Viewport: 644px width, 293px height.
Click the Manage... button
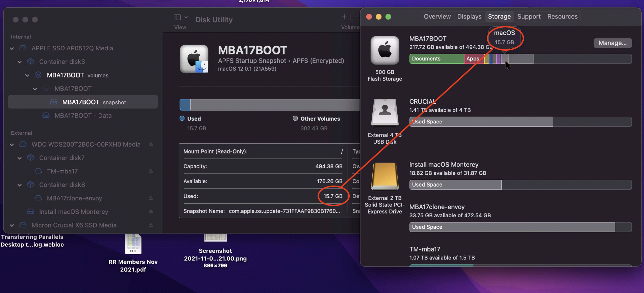(x=613, y=43)
